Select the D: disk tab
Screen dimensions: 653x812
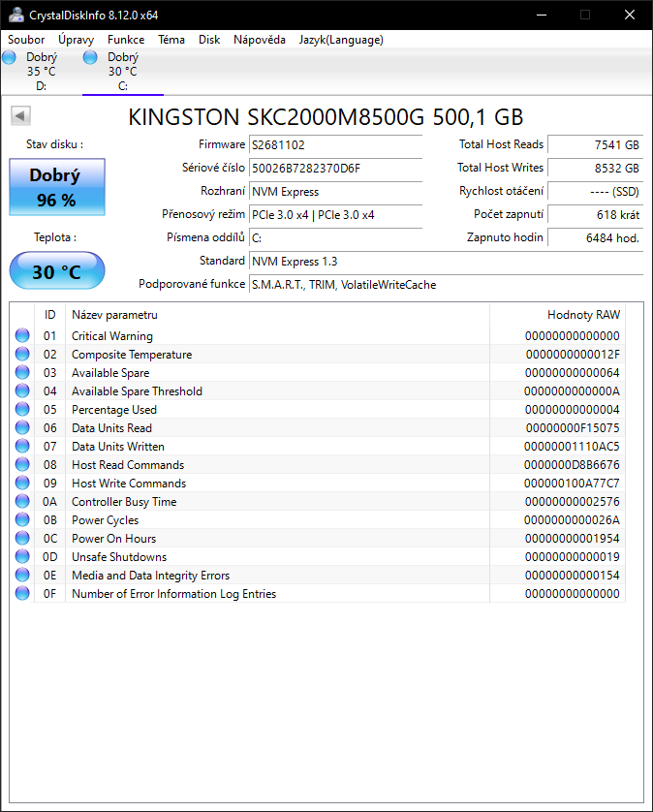41,72
